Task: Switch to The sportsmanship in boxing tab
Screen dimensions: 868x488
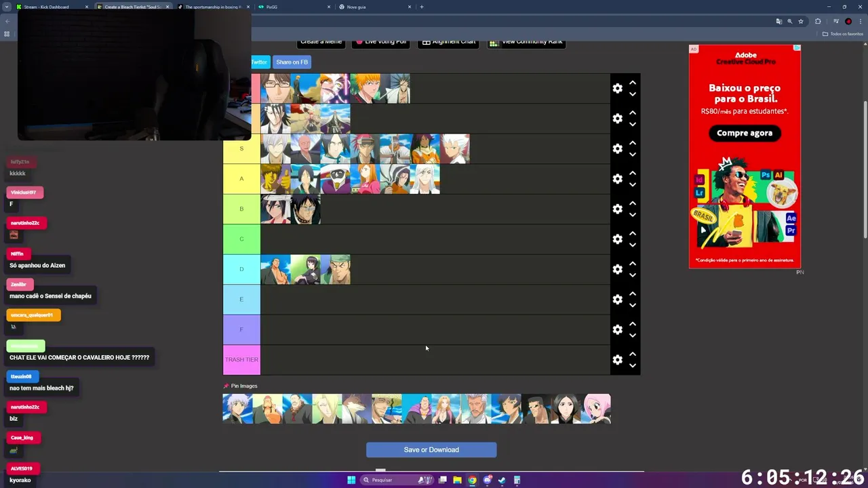Action: (x=214, y=7)
